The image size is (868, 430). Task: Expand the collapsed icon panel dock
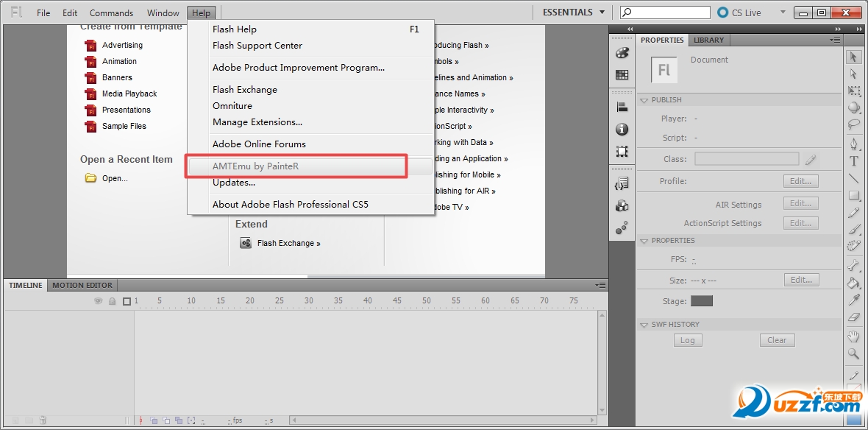pyautogui.click(x=630, y=29)
